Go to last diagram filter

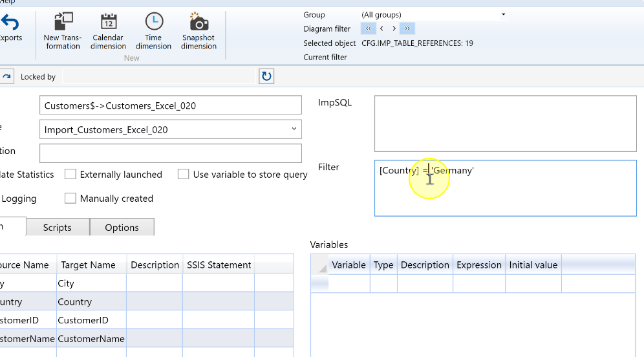[407, 28]
